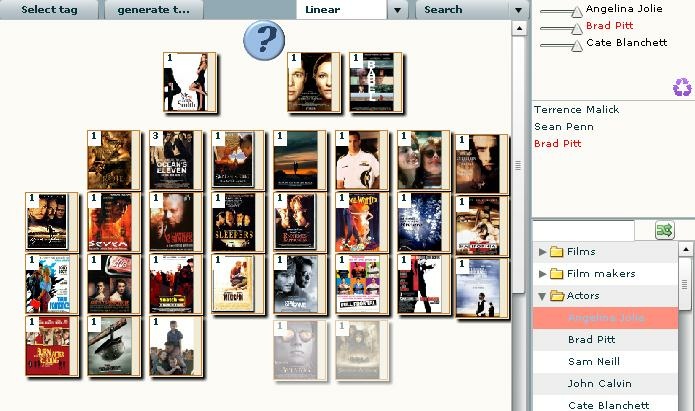Click the tree filter input field

tap(583, 231)
